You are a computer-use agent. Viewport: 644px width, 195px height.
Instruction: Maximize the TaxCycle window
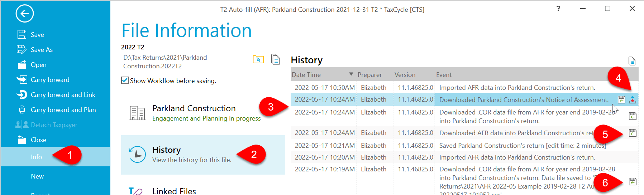click(607, 9)
